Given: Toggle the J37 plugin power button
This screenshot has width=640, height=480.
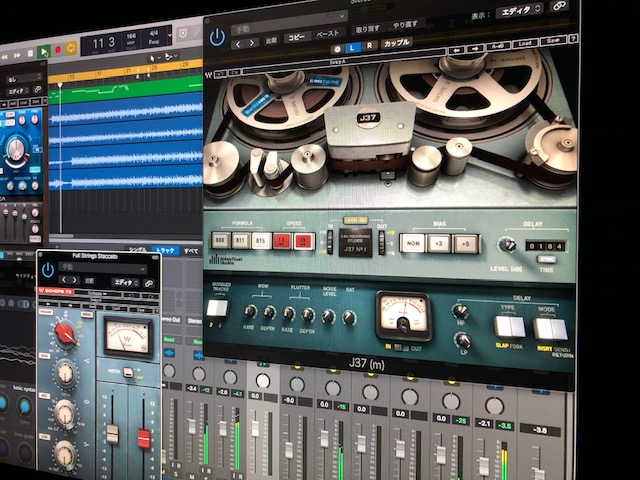Looking at the screenshot, I should (x=217, y=37).
